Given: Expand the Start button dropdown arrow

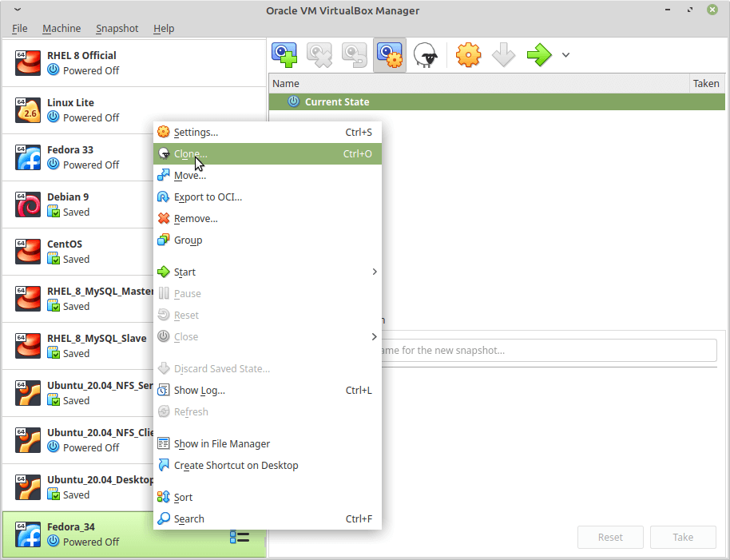Looking at the screenshot, I should 565,55.
